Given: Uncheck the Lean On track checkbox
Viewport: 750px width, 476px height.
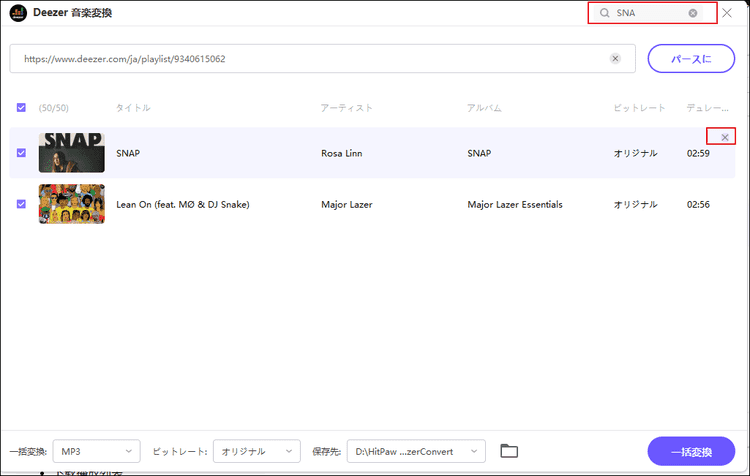Looking at the screenshot, I should click(x=21, y=204).
